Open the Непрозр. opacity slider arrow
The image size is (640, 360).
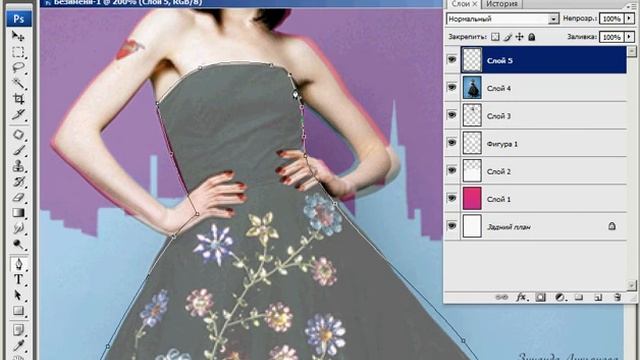629,19
